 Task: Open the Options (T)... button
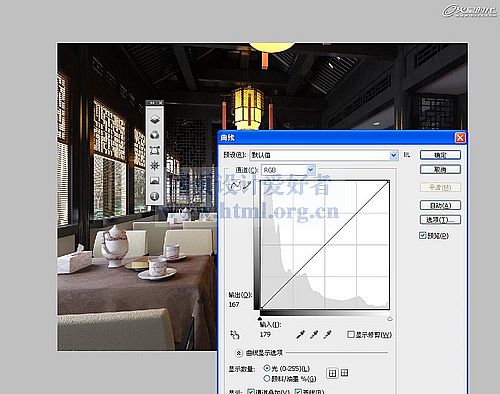[440, 220]
